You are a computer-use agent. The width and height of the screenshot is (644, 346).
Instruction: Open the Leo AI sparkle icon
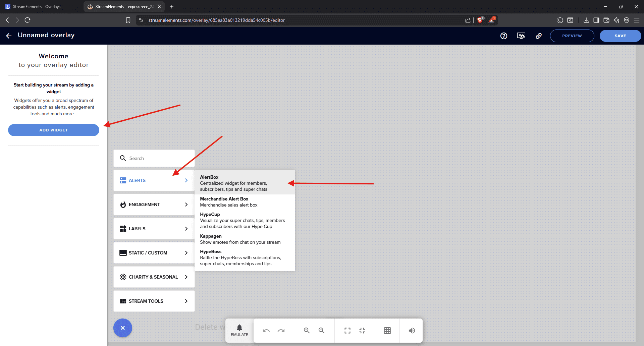tap(616, 20)
